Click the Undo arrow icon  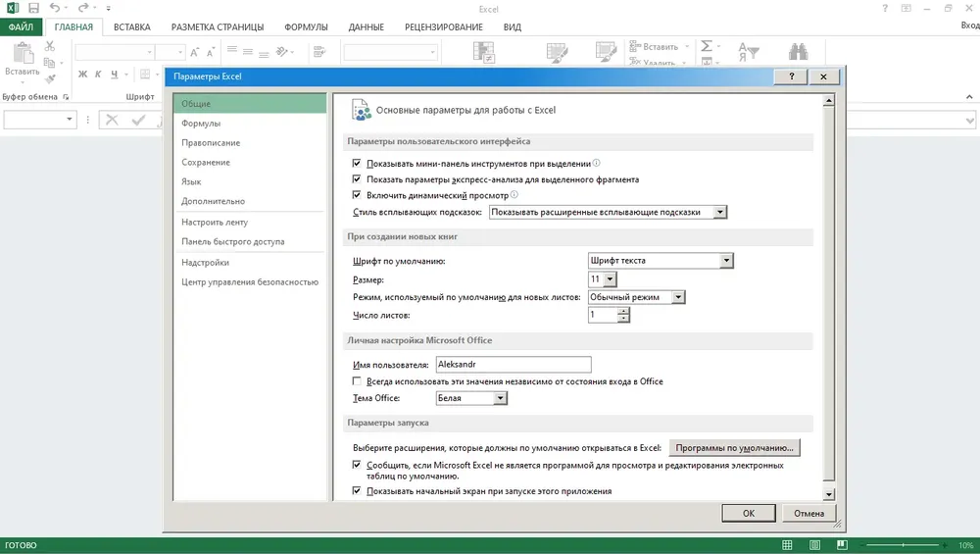tap(55, 8)
